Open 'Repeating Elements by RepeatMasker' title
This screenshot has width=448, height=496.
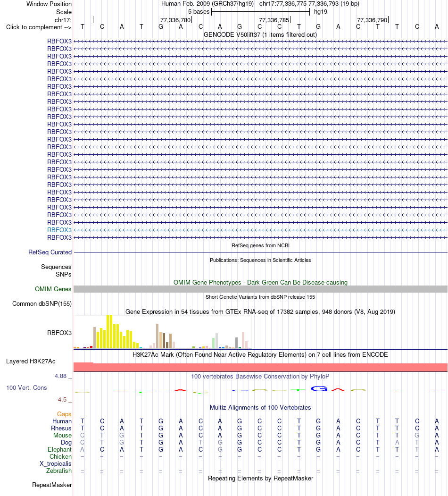coord(260,478)
